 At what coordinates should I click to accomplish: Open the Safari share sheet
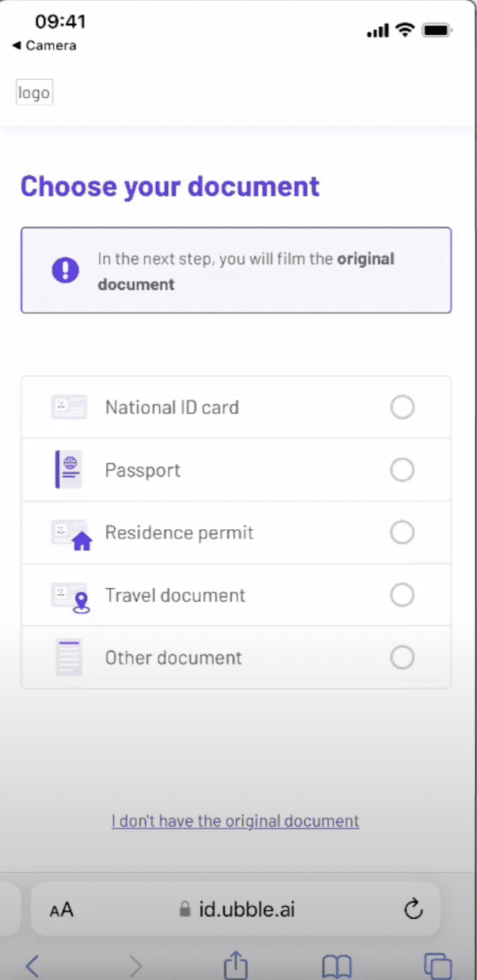coord(236,965)
